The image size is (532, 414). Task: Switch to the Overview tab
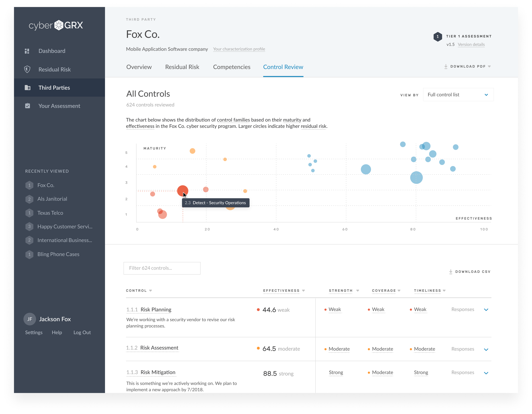[139, 67]
